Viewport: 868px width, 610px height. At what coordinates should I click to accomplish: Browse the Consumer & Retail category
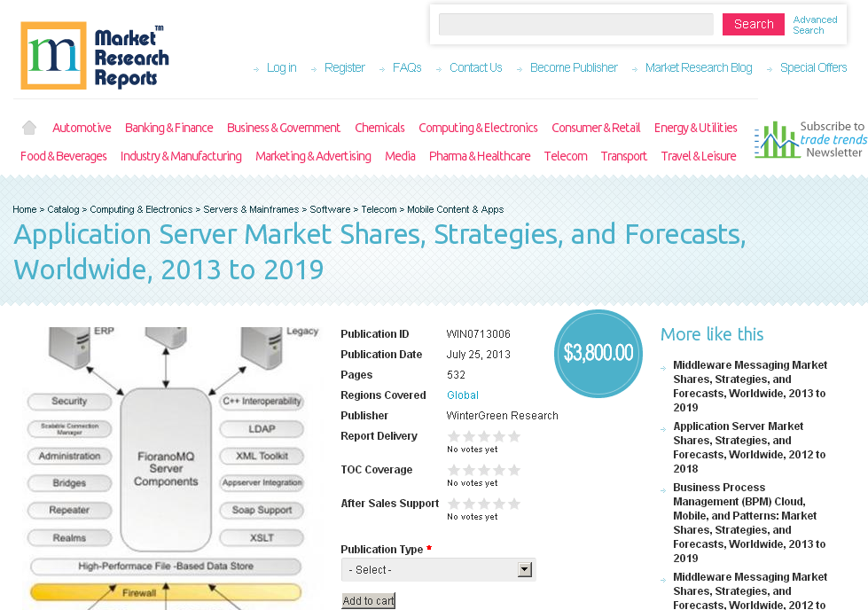(x=596, y=128)
